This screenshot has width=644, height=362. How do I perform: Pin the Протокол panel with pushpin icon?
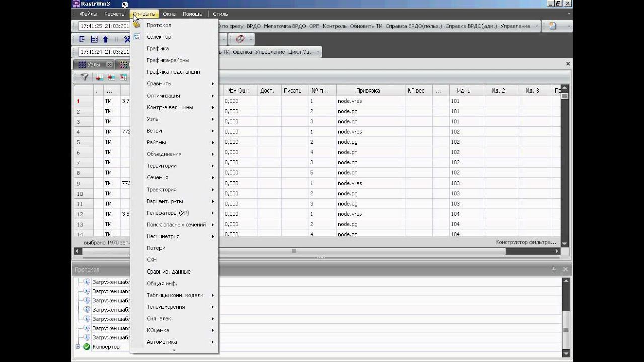[x=554, y=269]
